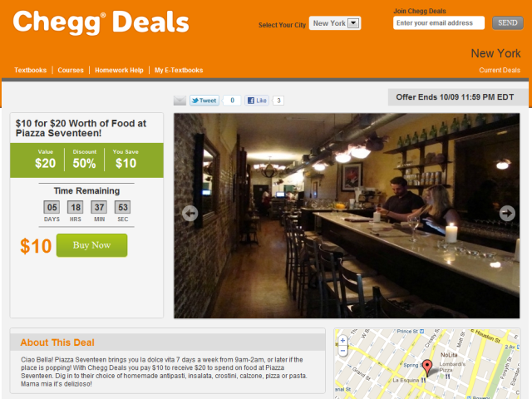Show next photo with right arrow
The image size is (532, 399).
click(507, 214)
